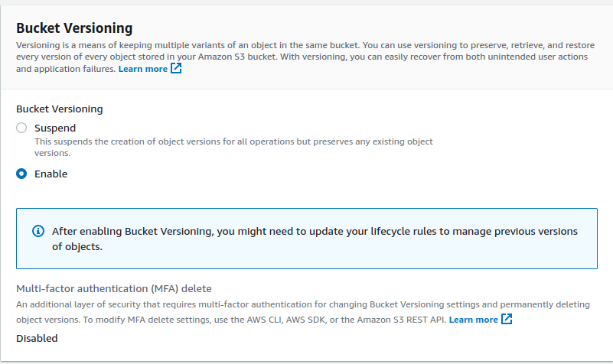Click the info icon in lifecycle alert
The height and width of the screenshot is (364, 613).
38,231
